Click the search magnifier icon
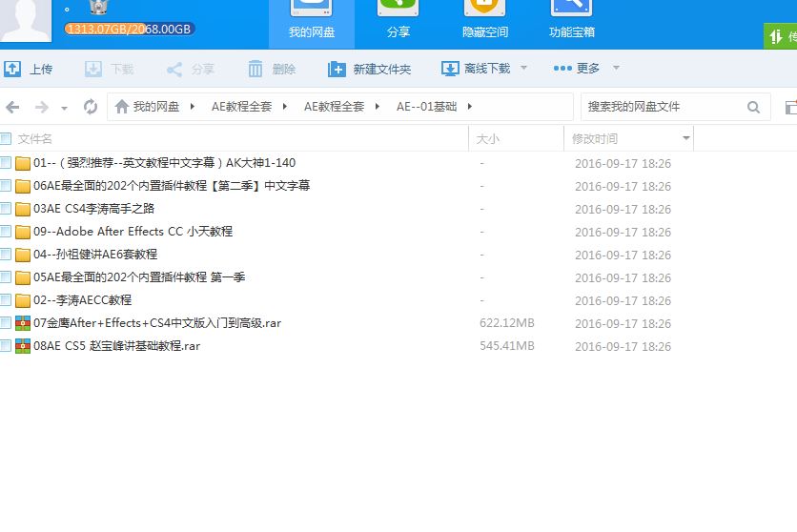 tap(753, 107)
